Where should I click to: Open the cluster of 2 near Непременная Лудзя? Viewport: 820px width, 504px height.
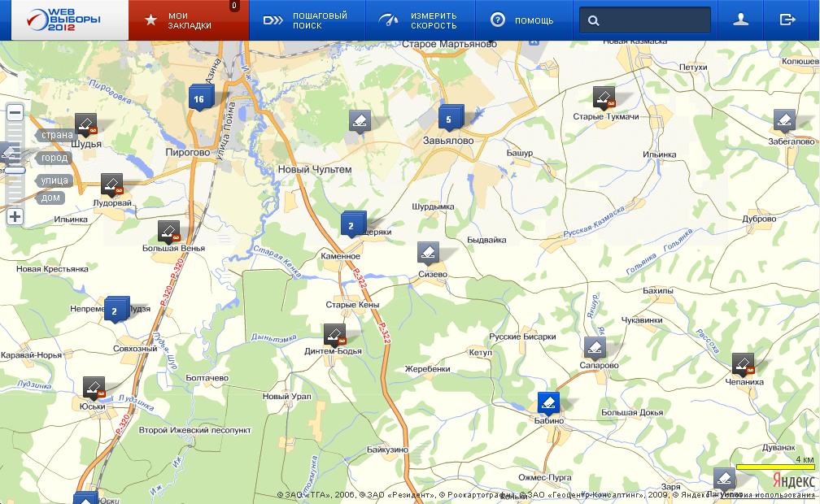point(116,310)
